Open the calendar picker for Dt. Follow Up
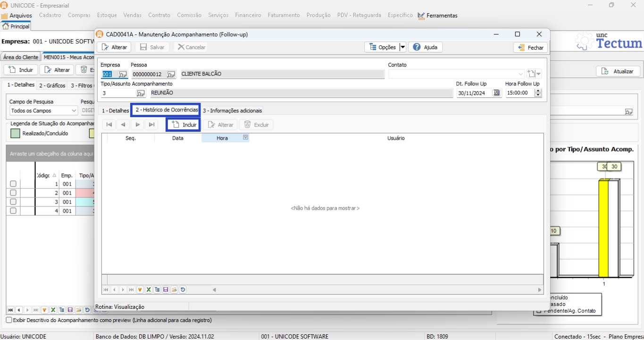The width and height of the screenshot is (644, 340). [x=496, y=93]
